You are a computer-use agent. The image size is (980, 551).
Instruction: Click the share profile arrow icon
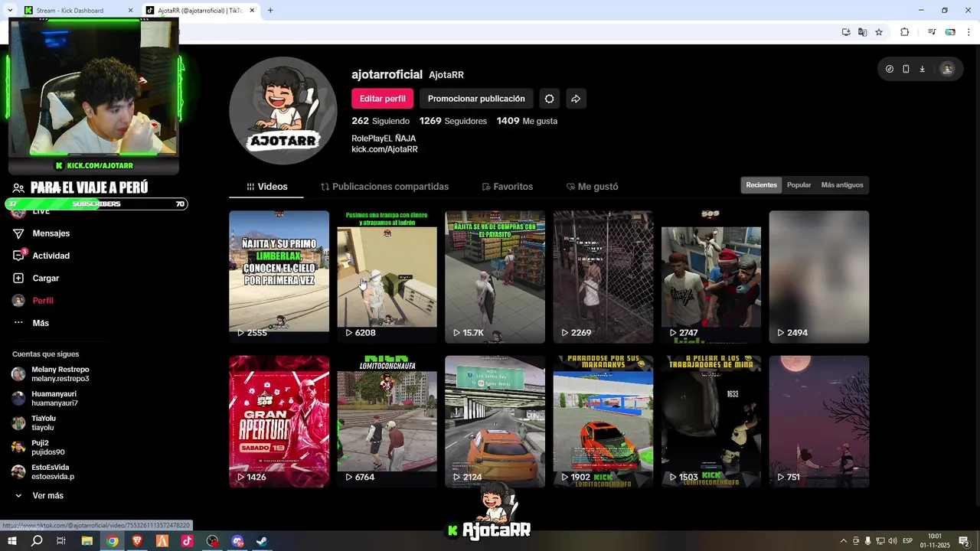tap(576, 99)
